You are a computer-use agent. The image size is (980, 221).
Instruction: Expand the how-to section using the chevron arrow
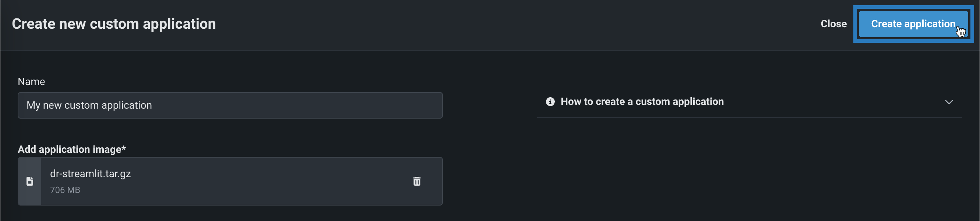coord(949,102)
